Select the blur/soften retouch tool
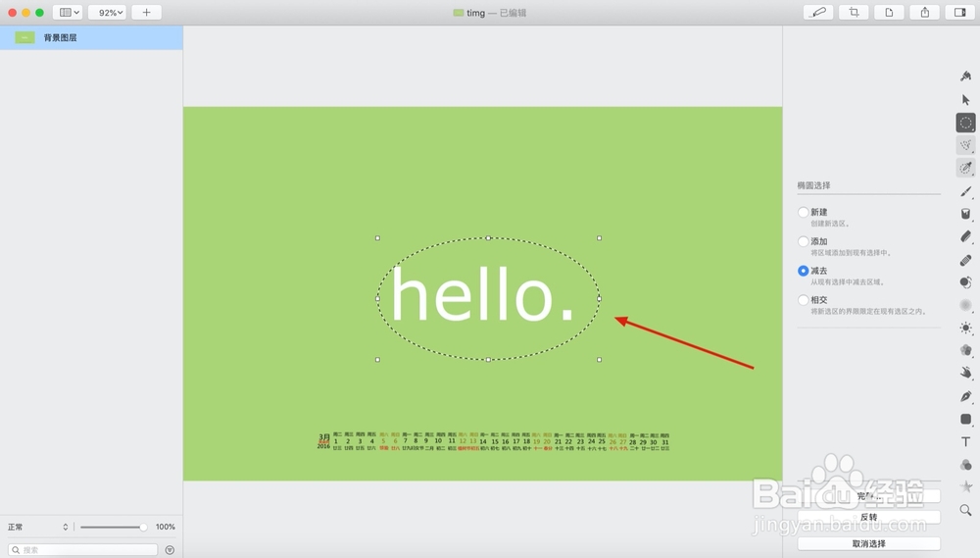980x558 pixels. (x=965, y=305)
